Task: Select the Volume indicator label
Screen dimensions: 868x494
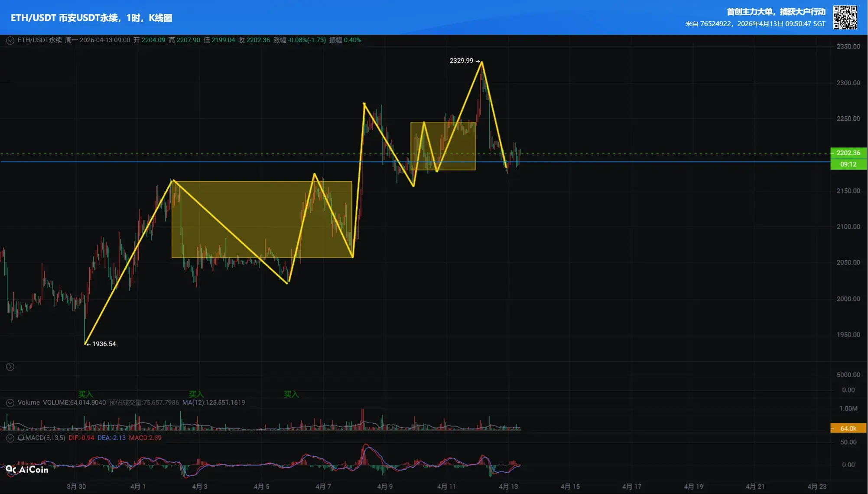Action: pos(29,403)
